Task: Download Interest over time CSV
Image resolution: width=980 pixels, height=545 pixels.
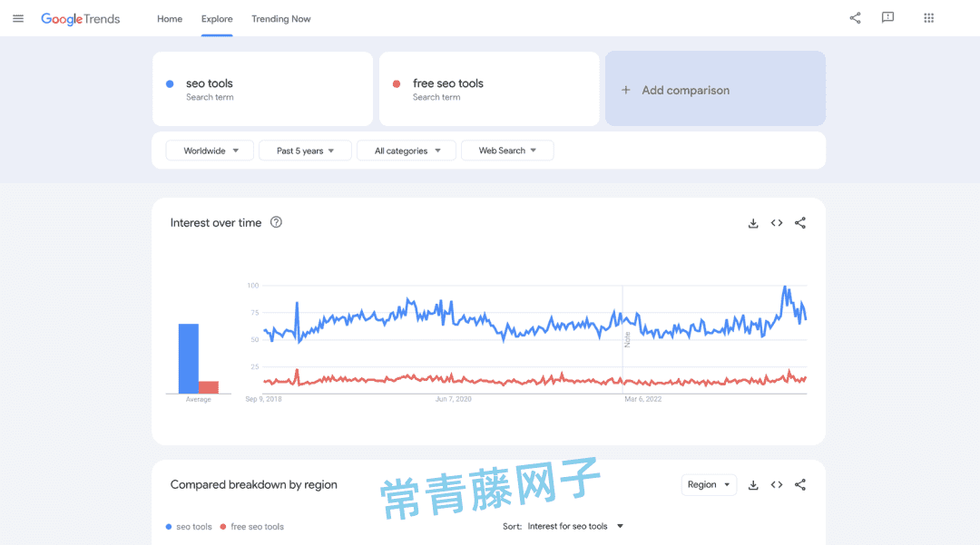Action: (753, 223)
